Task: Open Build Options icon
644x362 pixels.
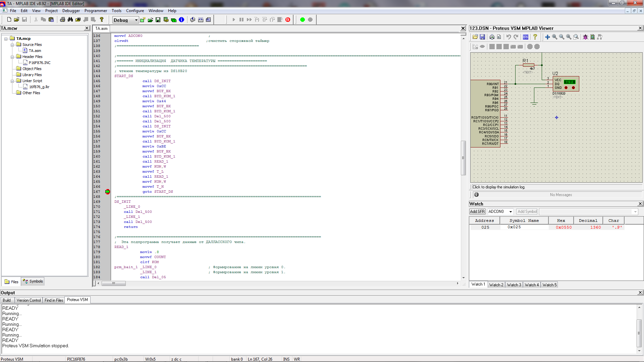Action: tap(166, 20)
